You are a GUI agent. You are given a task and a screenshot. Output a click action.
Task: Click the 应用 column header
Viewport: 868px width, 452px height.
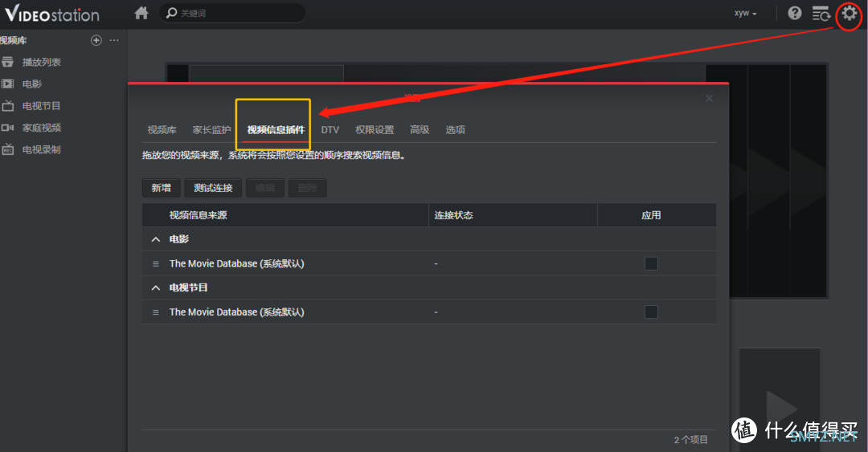click(x=657, y=215)
